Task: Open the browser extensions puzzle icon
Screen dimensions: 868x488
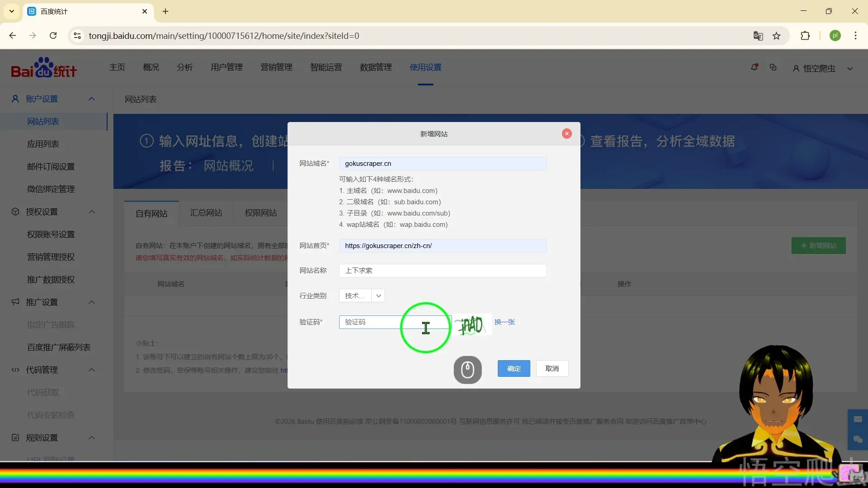Action: 805,36
